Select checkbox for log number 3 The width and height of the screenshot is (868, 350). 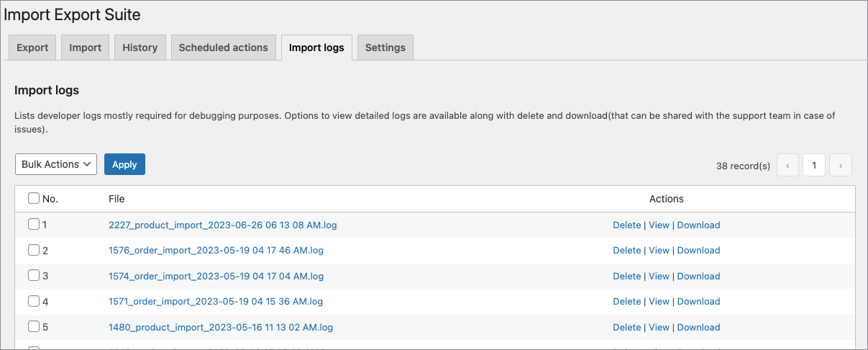[x=34, y=275]
